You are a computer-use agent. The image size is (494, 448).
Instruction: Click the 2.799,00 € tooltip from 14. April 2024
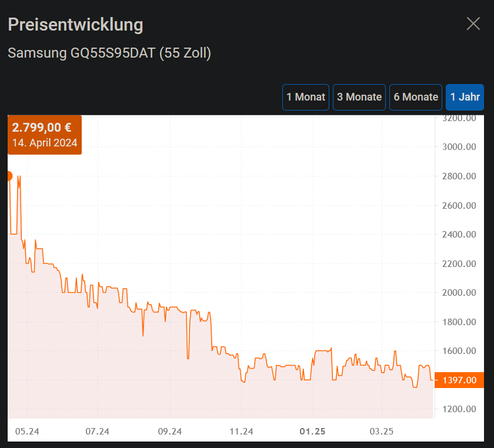(45, 135)
